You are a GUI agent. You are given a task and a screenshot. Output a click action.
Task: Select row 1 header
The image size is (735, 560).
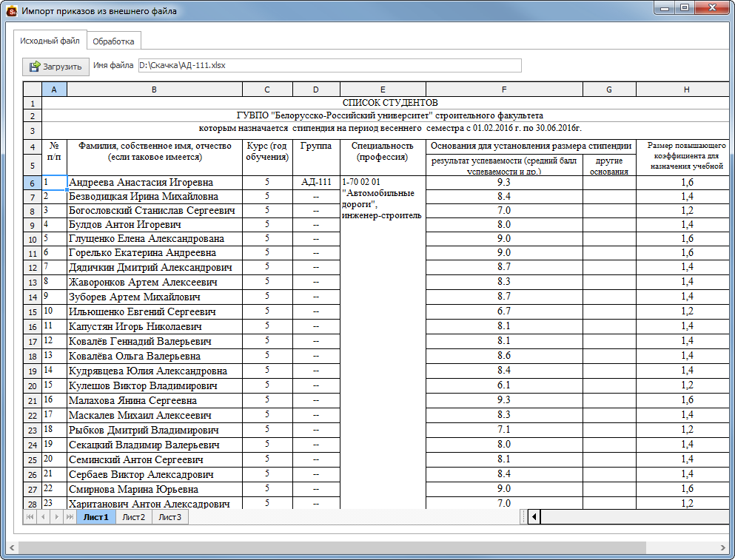(x=33, y=103)
